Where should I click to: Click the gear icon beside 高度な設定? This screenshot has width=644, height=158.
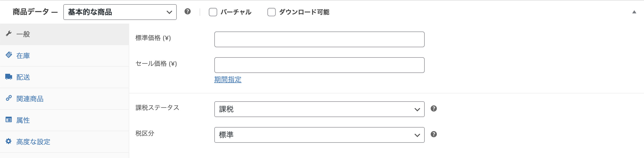pyautogui.click(x=9, y=141)
